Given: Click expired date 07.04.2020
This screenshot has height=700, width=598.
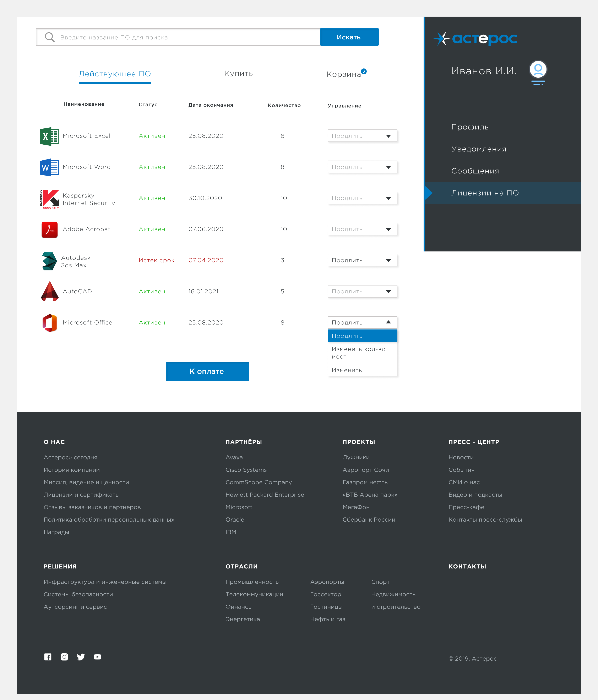Looking at the screenshot, I should 206,260.
